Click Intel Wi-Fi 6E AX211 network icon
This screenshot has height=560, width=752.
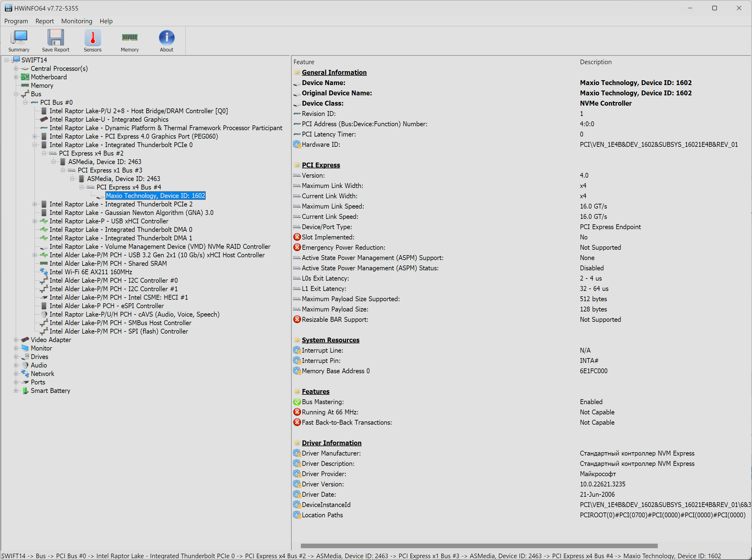[x=44, y=272]
